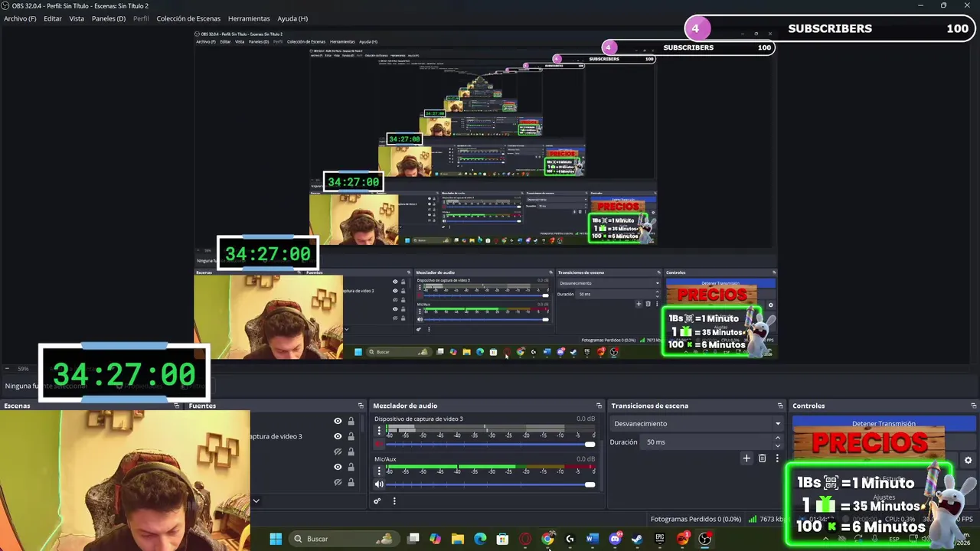980x551 pixels.
Task: Open options menu for Dispositivo de captura de video 3
Action: point(379,431)
